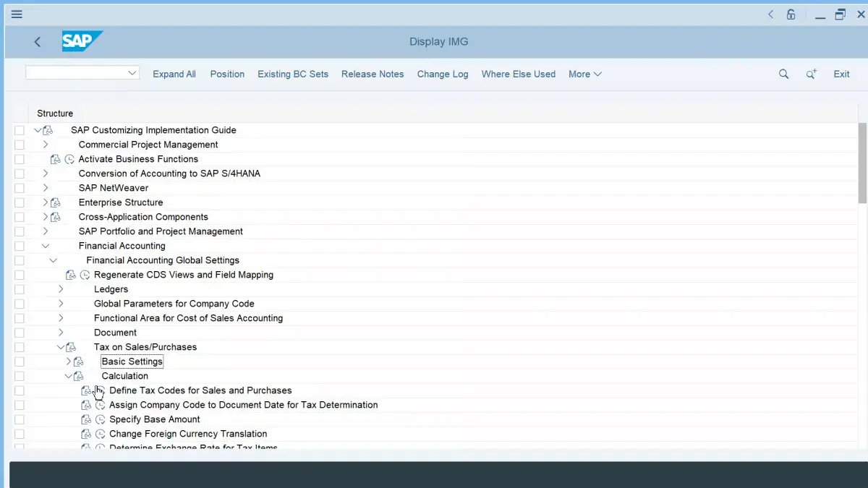Click the SAP logo
Screen dimensions: 868x488
(x=82, y=41)
